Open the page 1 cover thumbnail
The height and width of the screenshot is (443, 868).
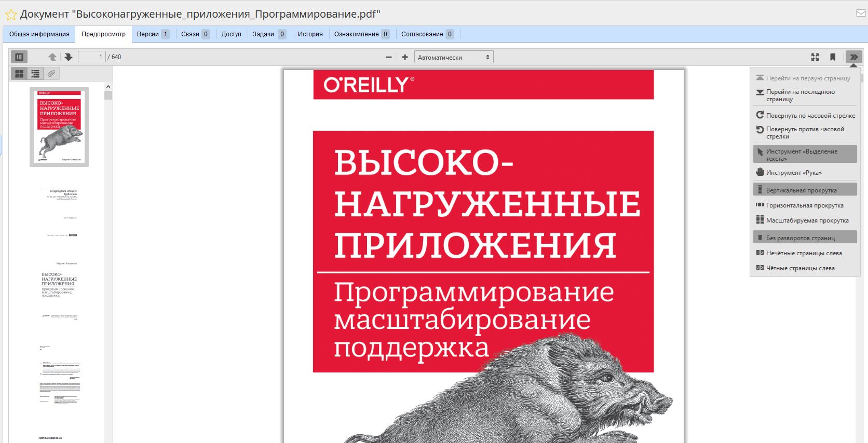pos(59,127)
